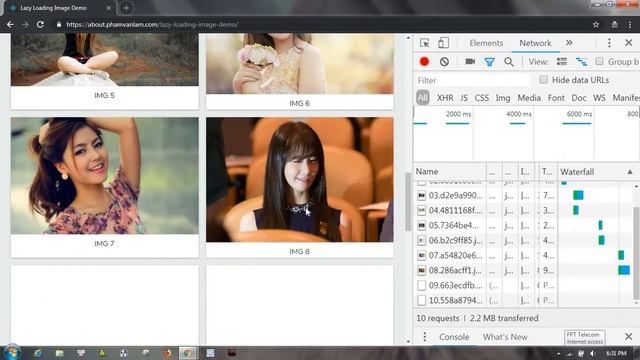This screenshot has height=360, width=640.
Task: Filter requests by WS
Action: (599, 98)
